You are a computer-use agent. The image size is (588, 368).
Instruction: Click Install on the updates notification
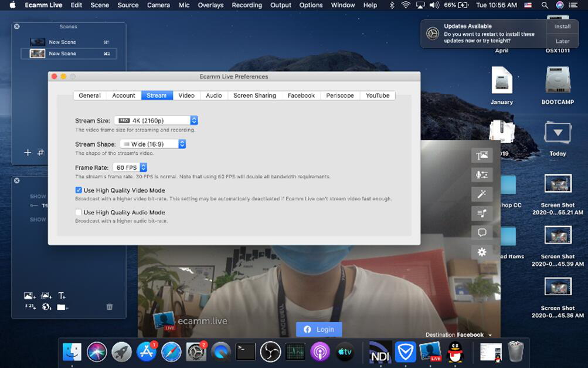click(562, 26)
